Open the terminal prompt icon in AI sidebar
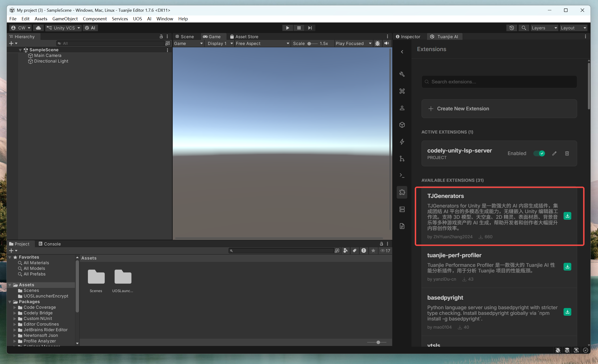 (x=402, y=175)
